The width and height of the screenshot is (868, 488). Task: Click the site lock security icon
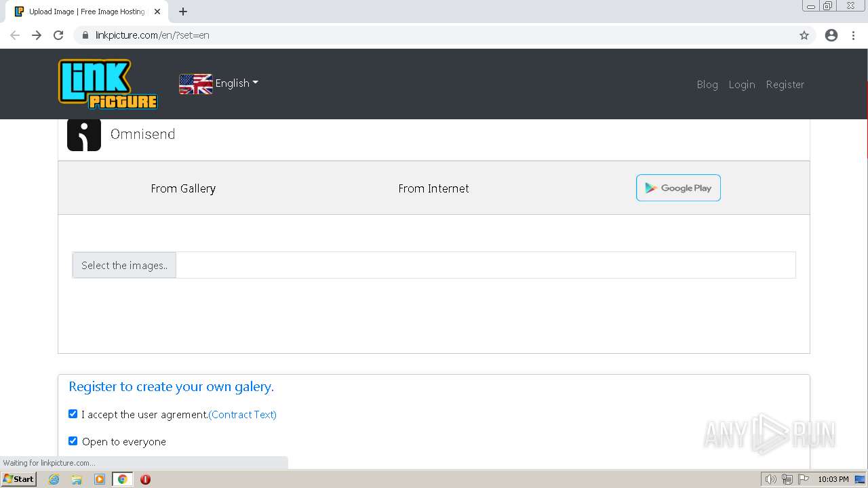tap(85, 35)
